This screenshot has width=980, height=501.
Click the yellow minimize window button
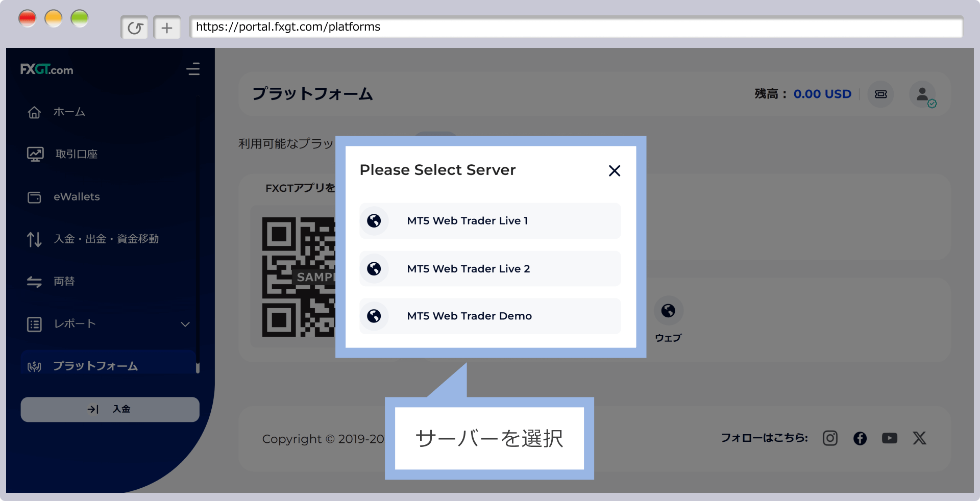point(53,19)
